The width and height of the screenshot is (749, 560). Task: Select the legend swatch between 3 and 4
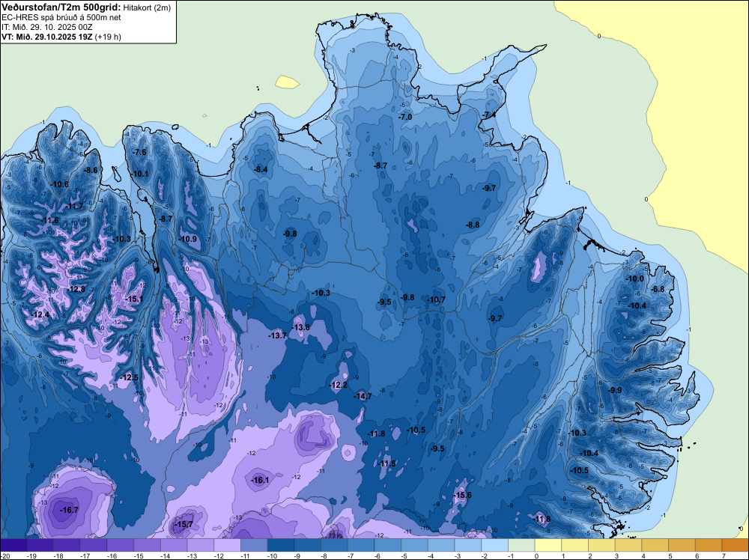tap(628, 545)
